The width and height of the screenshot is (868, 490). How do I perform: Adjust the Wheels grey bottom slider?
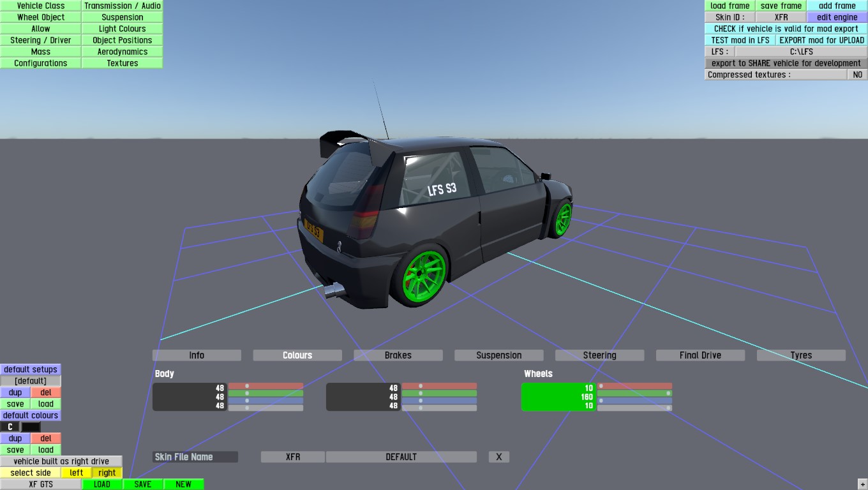tap(634, 408)
